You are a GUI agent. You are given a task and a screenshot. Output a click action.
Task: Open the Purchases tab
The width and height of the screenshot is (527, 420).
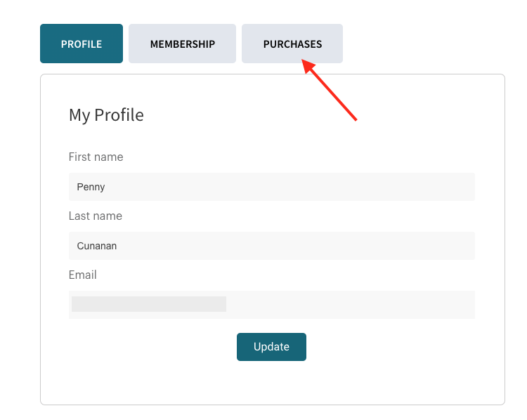(292, 44)
